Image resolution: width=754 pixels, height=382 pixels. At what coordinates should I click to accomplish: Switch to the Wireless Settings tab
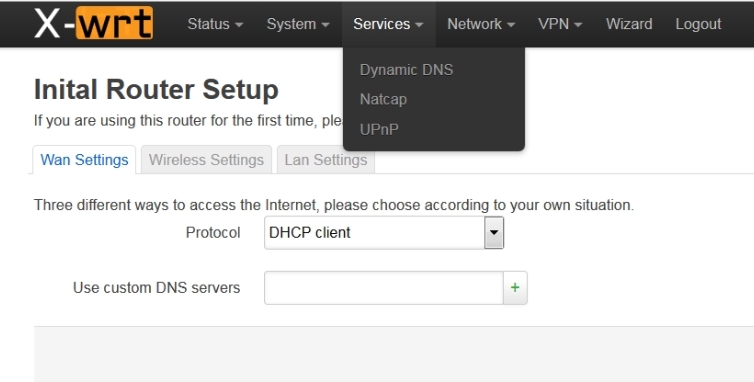206,160
